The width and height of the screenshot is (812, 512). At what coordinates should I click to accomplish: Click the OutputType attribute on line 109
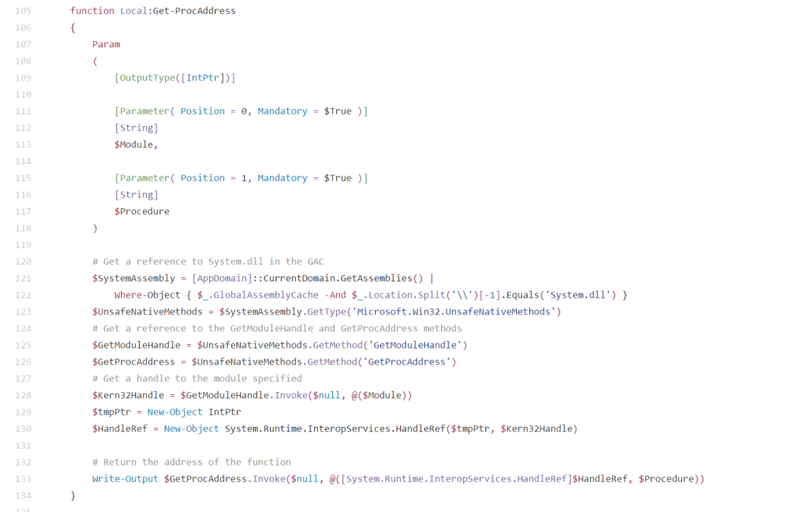coord(147,78)
